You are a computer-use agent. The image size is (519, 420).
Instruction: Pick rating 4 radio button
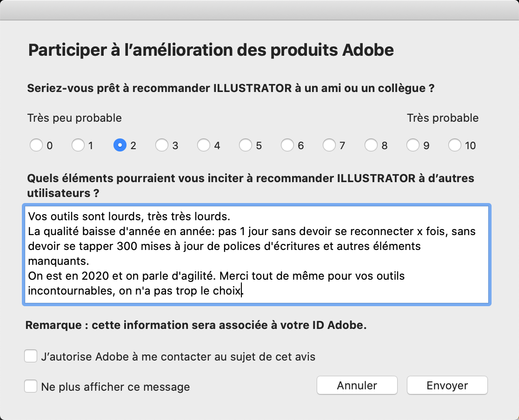[x=204, y=145]
